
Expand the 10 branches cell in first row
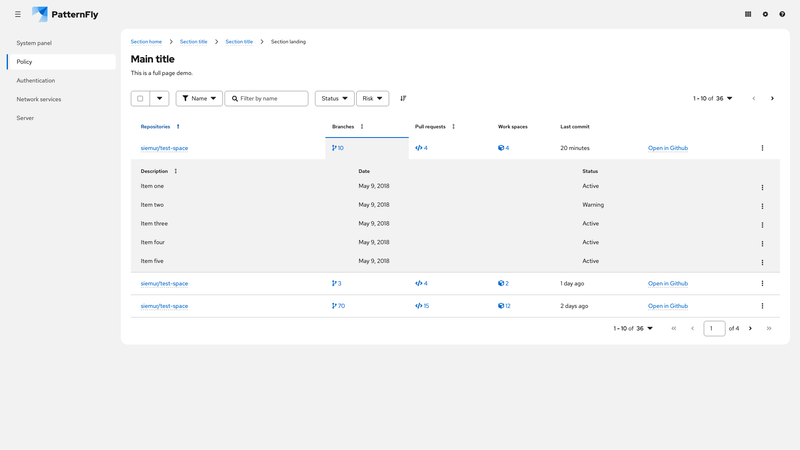338,148
